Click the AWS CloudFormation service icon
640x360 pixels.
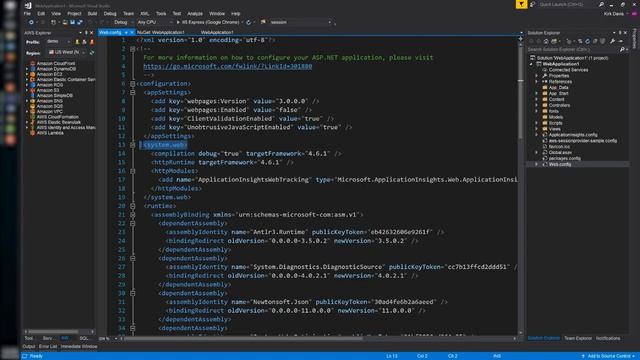(32, 117)
